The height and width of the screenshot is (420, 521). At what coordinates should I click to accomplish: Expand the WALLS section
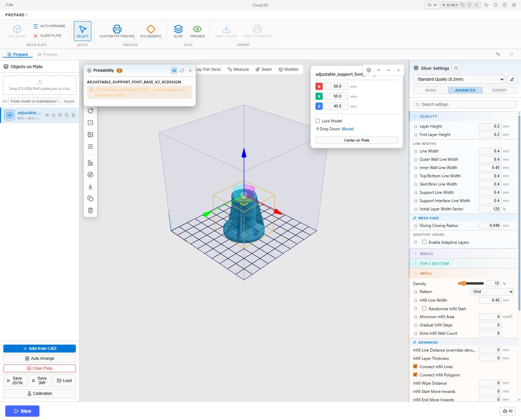click(463, 254)
